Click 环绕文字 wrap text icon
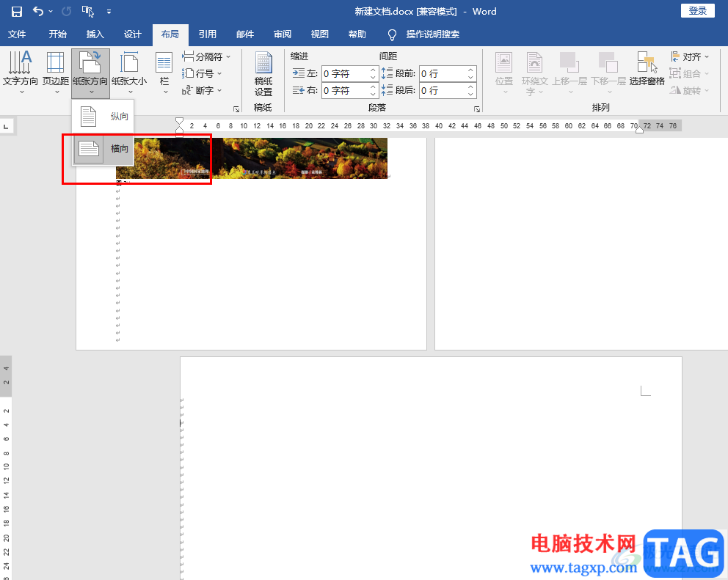This screenshot has height=580, width=728. (x=534, y=73)
